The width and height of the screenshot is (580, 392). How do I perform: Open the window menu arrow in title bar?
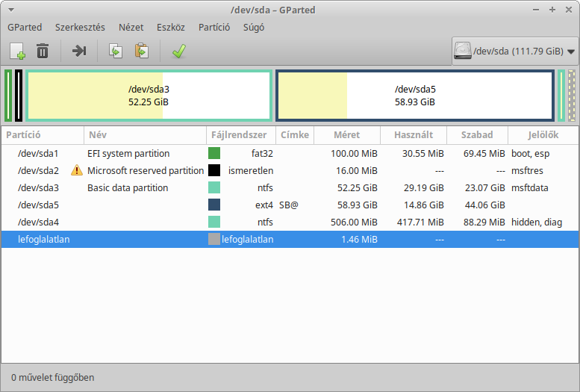(x=11, y=10)
